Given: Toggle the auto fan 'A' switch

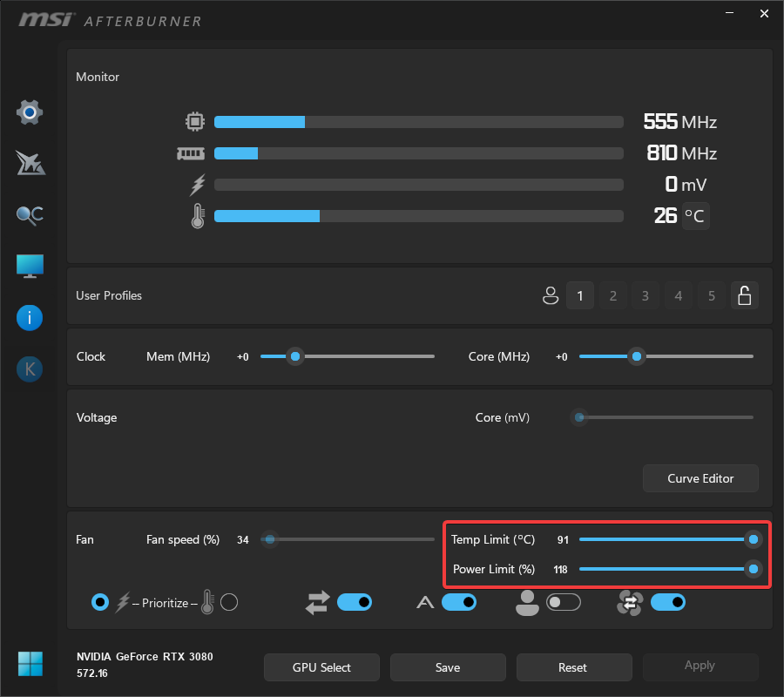Looking at the screenshot, I should click(458, 602).
